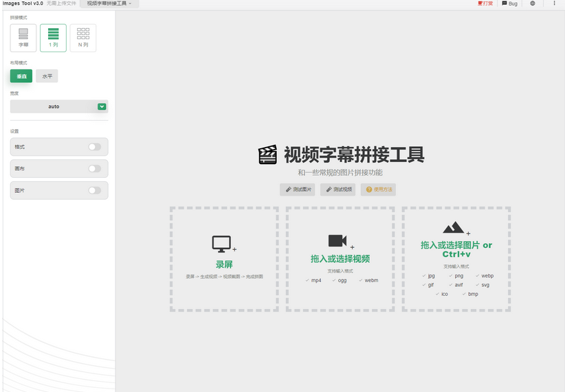Click the svg format label
The width and height of the screenshot is (565, 392).
point(485,285)
